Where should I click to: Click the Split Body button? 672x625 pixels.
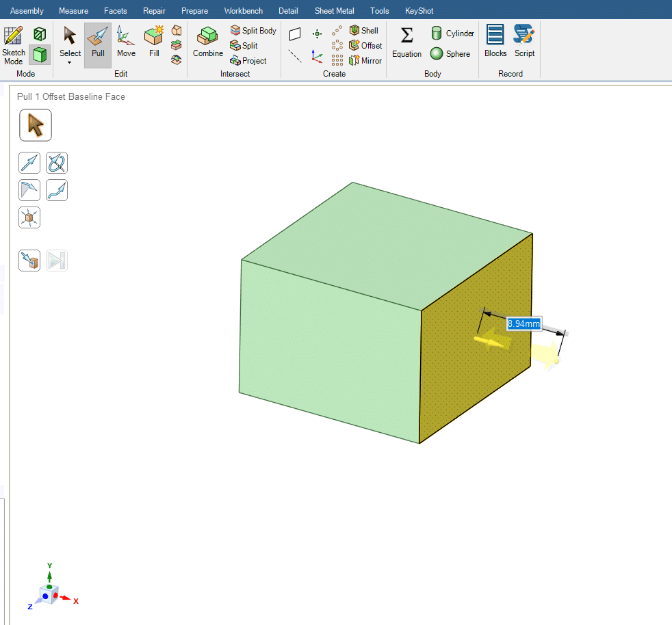pyautogui.click(x=253, y=31)
